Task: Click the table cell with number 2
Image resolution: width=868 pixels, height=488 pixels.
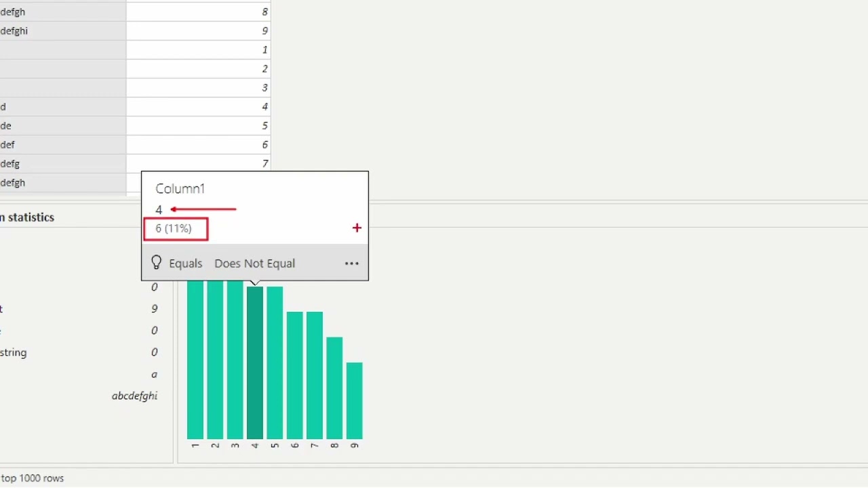Action: click(x=199, y=68)
